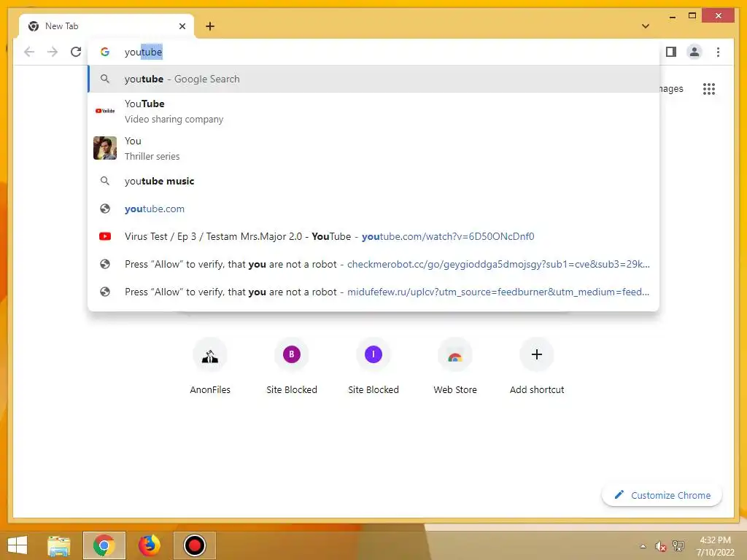This screenshot has height=560, width=747.
Task: Close the New Tab tab
Action: click(x=182, y=26)
